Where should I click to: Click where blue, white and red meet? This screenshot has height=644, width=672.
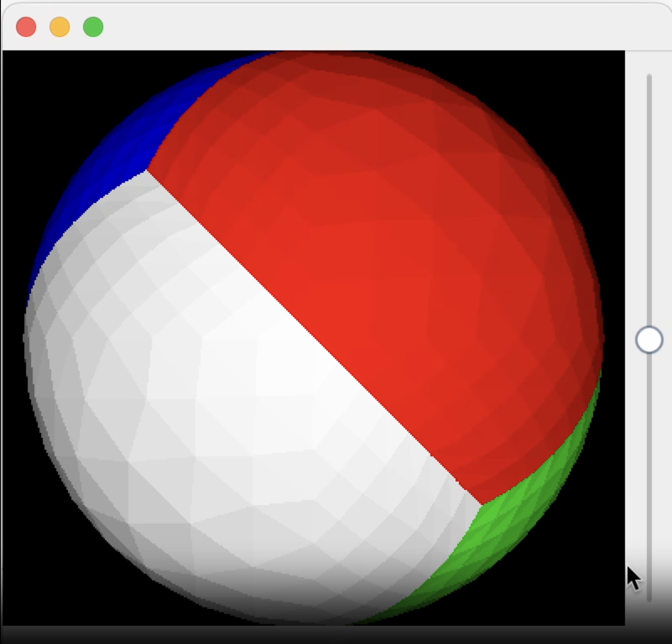pyautogui.click(x=146, y=170)
